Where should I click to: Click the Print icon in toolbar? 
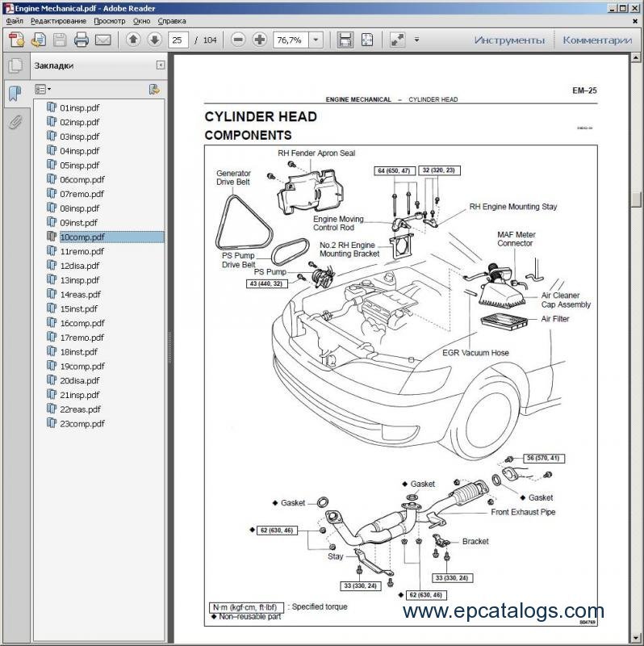81,40
